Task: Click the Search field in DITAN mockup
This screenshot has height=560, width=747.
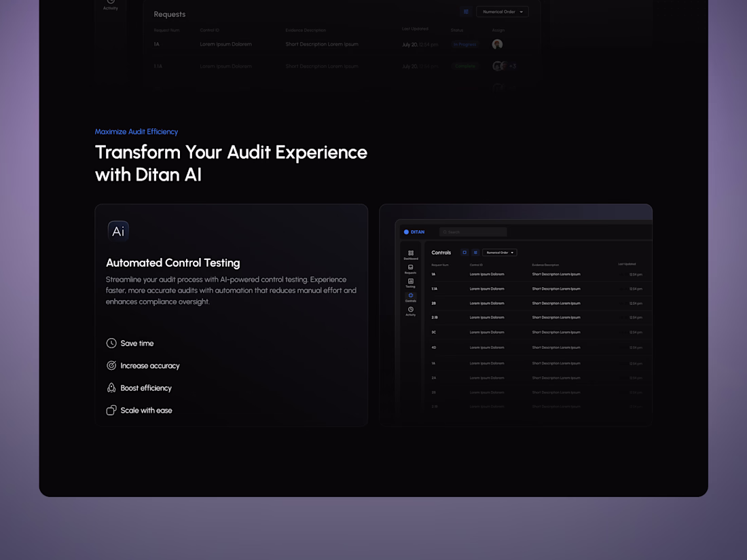Action: pos(473,232)
